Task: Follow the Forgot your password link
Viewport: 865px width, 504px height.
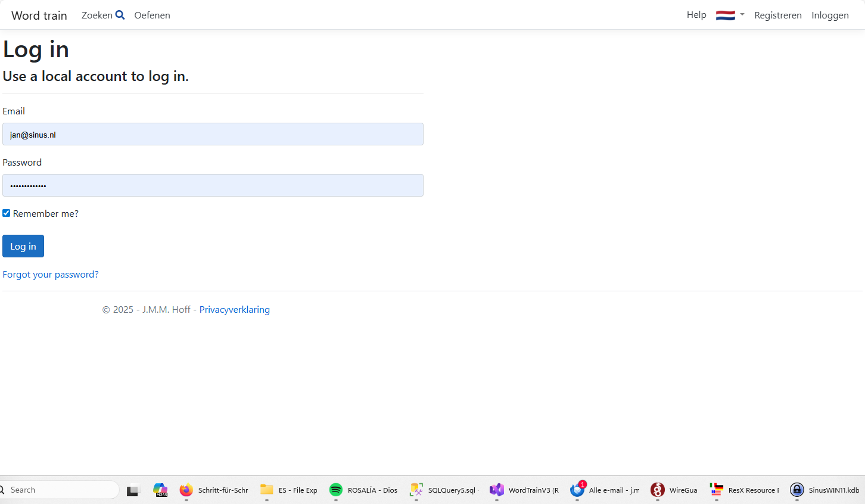Action: pyautogui.click(x=51, y=274)
